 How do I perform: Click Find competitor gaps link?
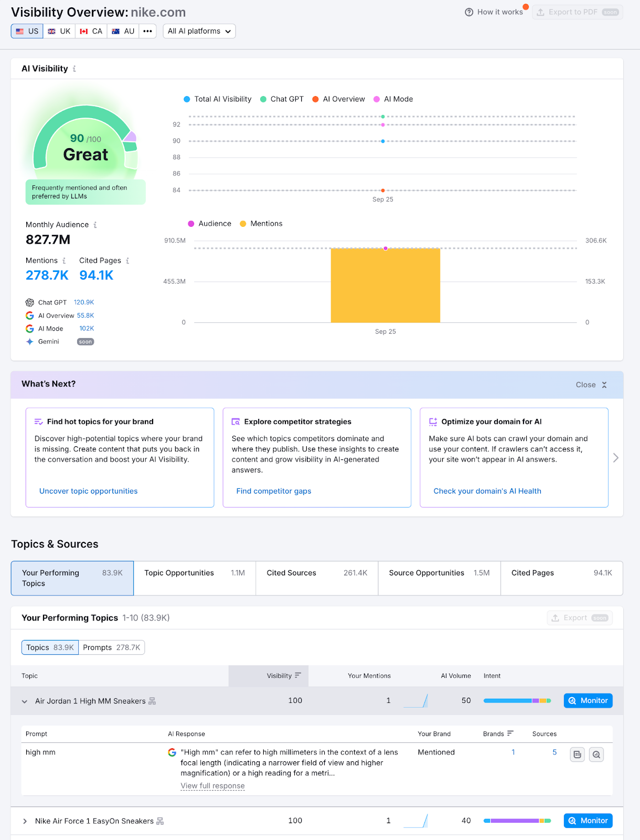click(x=274, y=491)
